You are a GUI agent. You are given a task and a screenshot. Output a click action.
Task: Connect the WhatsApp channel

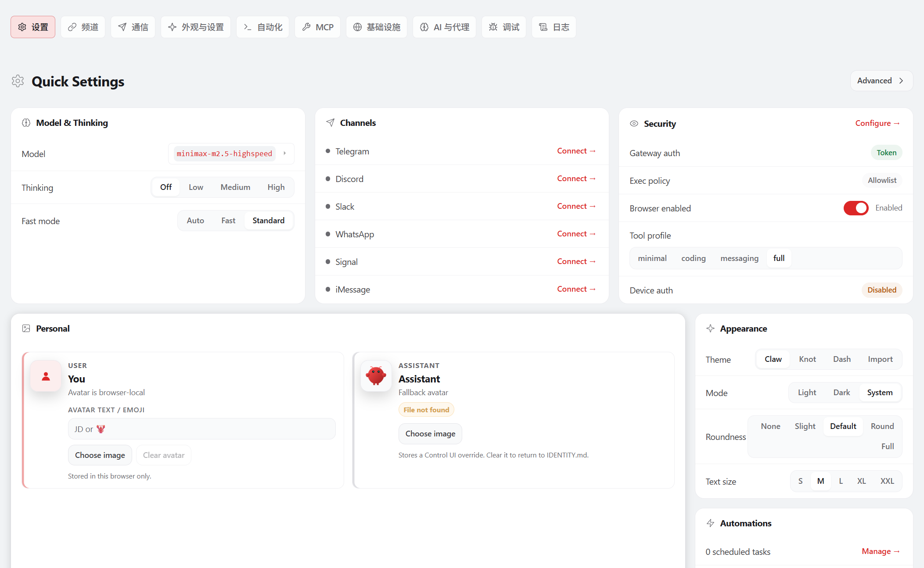tap(576, 234)
